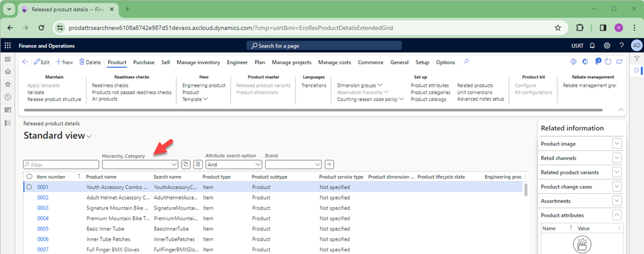Image resolution: width=644 pixels, height=254 pixels.
Task: Switch to the Purchase tab
Action: click(144, 62)
